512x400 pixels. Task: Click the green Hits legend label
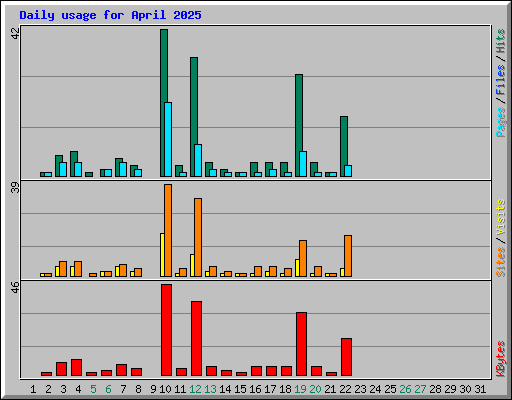click(x=501, y=41)
